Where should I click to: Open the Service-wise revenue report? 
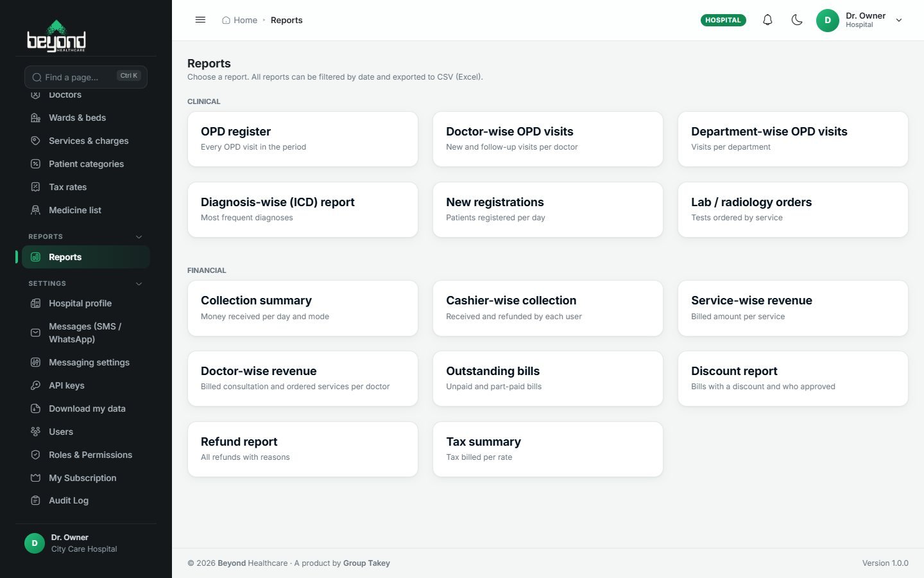point(793,308)
